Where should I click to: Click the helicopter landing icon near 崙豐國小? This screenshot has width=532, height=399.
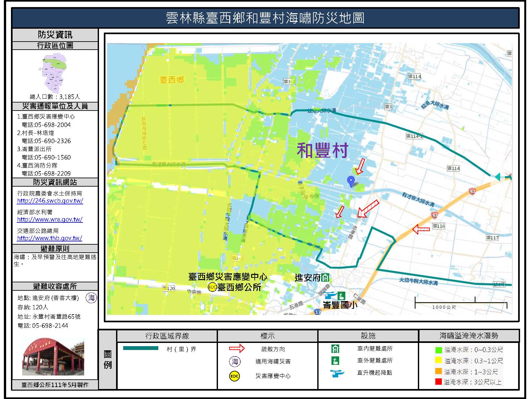coord(330,295)
